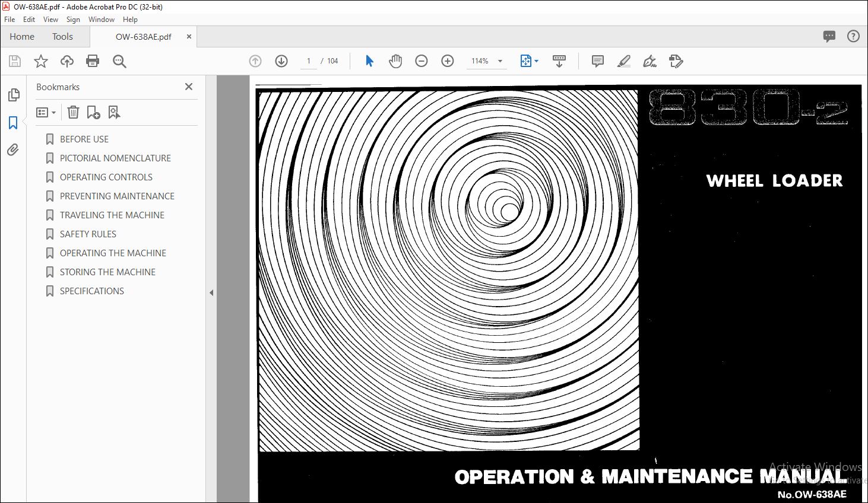Image resolution: width=868 pixels, height=503 pixels.
Task: Jump to BEFORE USE bookmark
Action: 84,139
